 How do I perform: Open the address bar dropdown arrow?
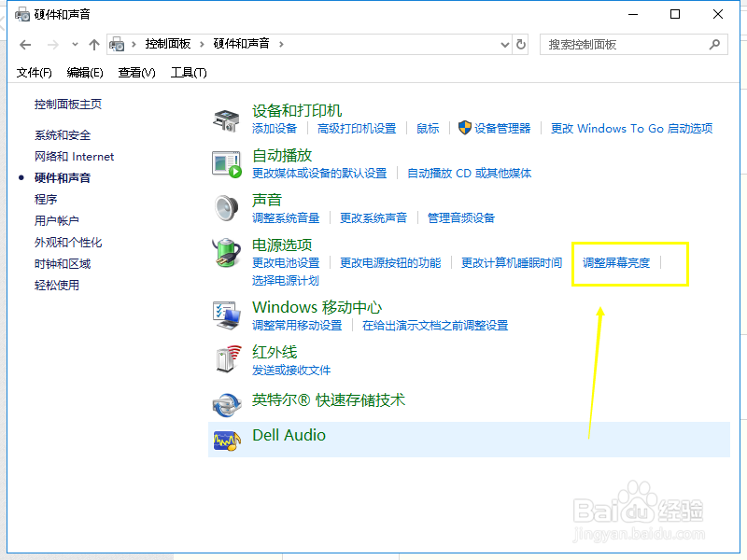504,44
